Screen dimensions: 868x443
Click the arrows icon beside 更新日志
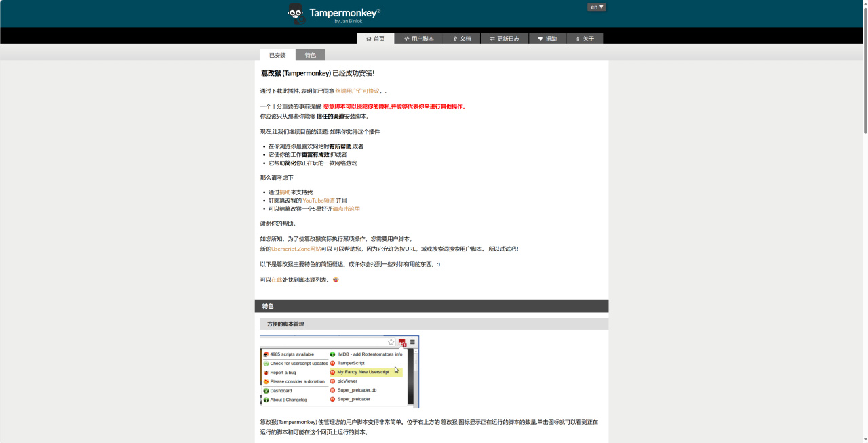coord(494,39)
